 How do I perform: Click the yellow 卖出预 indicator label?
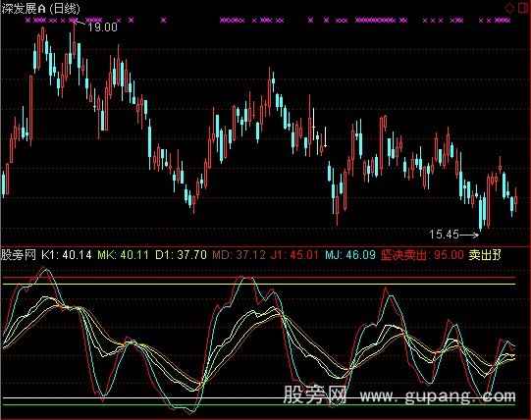(485, 255)
